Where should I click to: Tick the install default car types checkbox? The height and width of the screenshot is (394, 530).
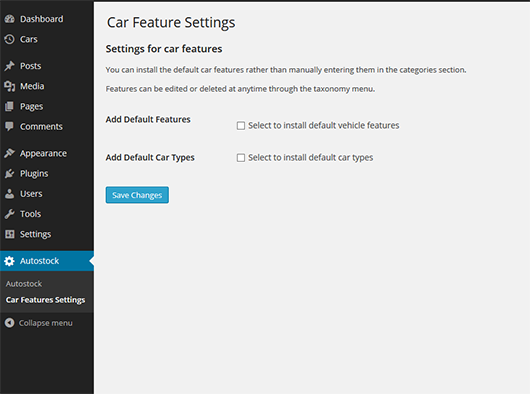[241, 158]
